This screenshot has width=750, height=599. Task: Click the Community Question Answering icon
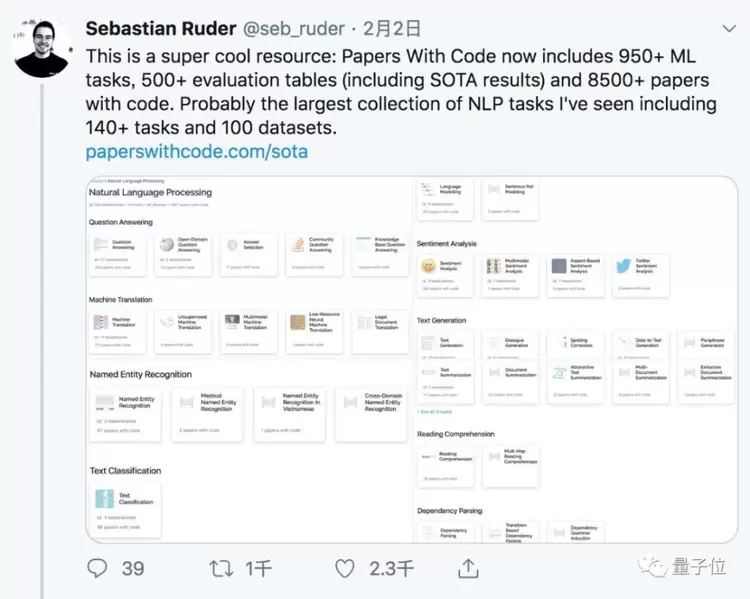[297, 245]
